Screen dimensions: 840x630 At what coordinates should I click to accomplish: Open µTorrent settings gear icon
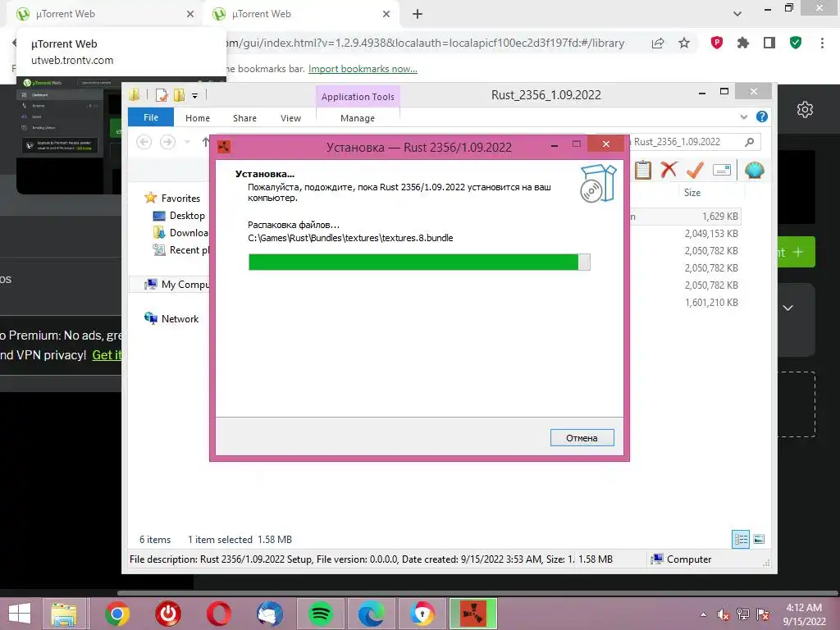tap(805, 109)
